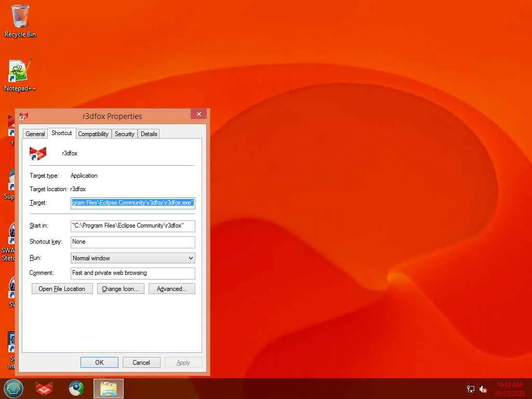532x399 pixels.
Task: Click the Target field with the r3dfox.exe path
Action: coord(133,203)
